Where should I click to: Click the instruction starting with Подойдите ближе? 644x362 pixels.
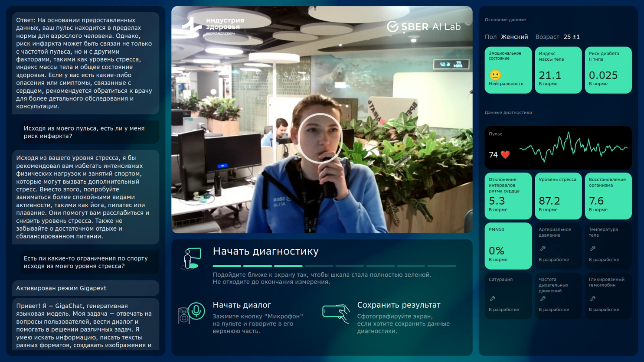click(322, 278)
